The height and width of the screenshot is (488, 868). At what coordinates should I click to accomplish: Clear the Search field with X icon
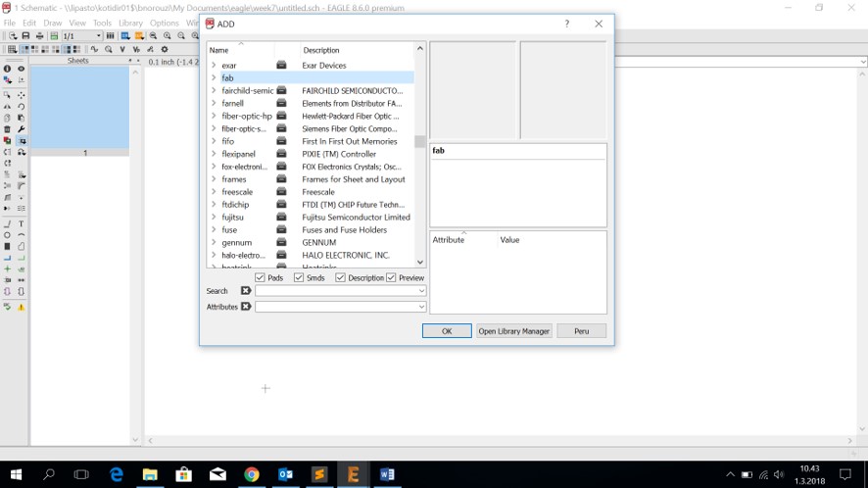[246, 290]
